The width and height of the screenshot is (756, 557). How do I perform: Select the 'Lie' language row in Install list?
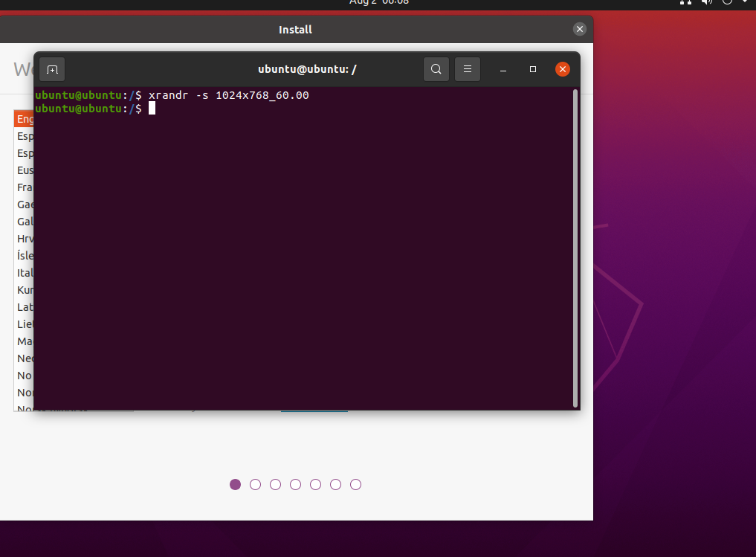coord(24,324)
